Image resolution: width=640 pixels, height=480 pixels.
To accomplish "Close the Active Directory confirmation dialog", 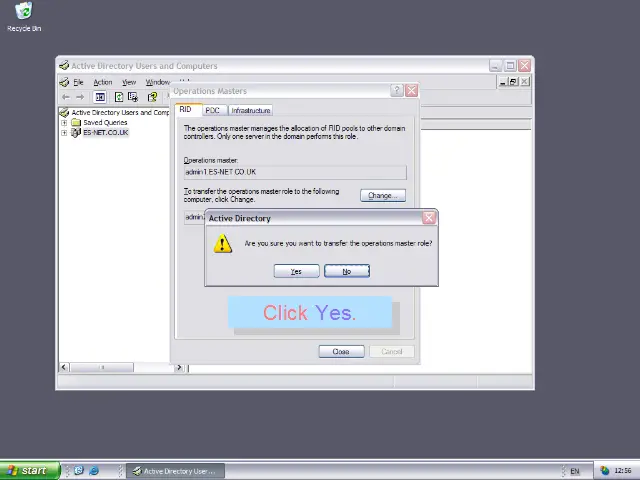I will click(x=429, y=218).
